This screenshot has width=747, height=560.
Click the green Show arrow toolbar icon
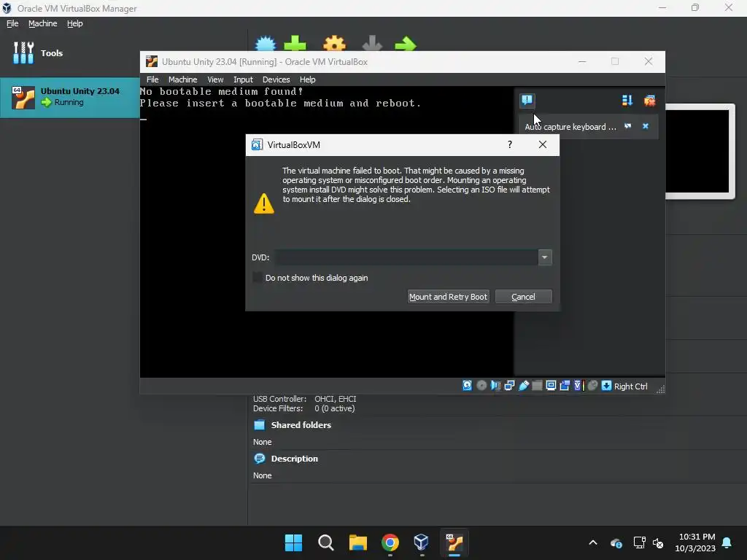406,44
